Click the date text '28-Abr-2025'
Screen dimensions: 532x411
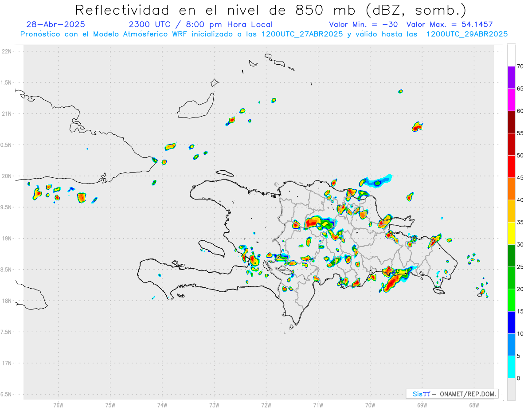pyautogui.click(x=55, y=25)
